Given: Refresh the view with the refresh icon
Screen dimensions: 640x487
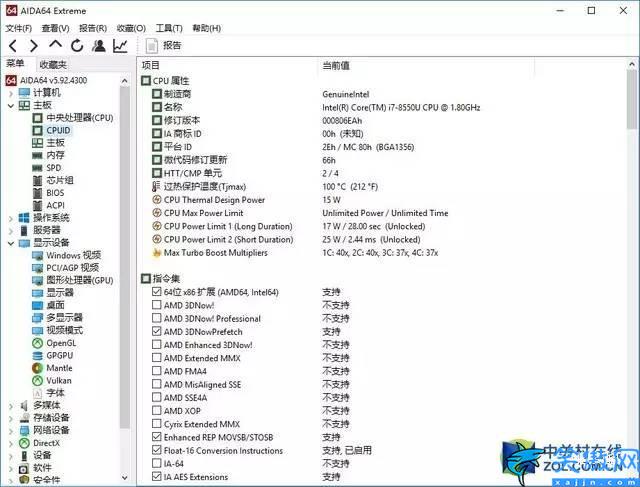Looking at the screenshot, I should point(77,46).
